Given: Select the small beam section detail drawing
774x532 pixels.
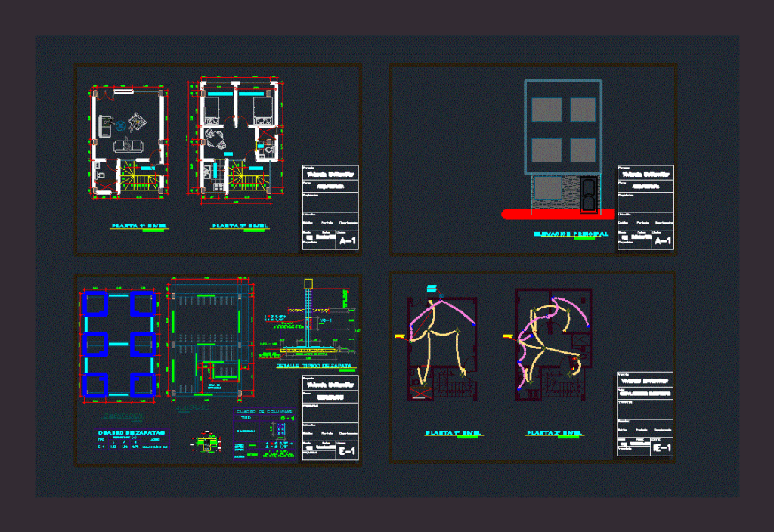Looking at the screenshot, I should (x=206, y=443).
